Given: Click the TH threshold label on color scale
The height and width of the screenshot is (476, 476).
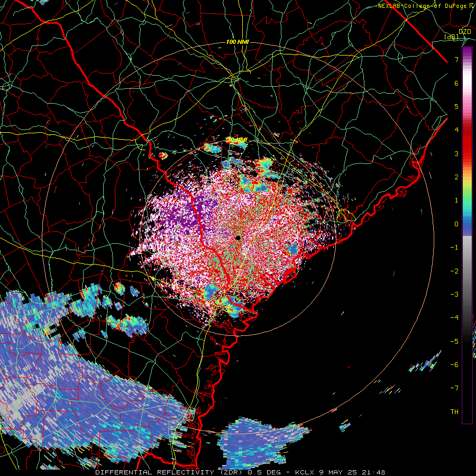Looking at the screenshot, I should (454, 412).
